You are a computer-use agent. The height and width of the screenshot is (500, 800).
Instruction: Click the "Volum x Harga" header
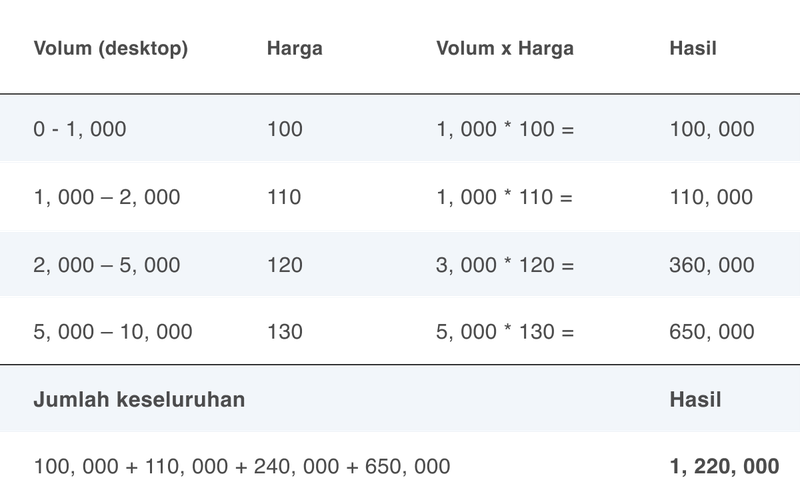[505, 48]
